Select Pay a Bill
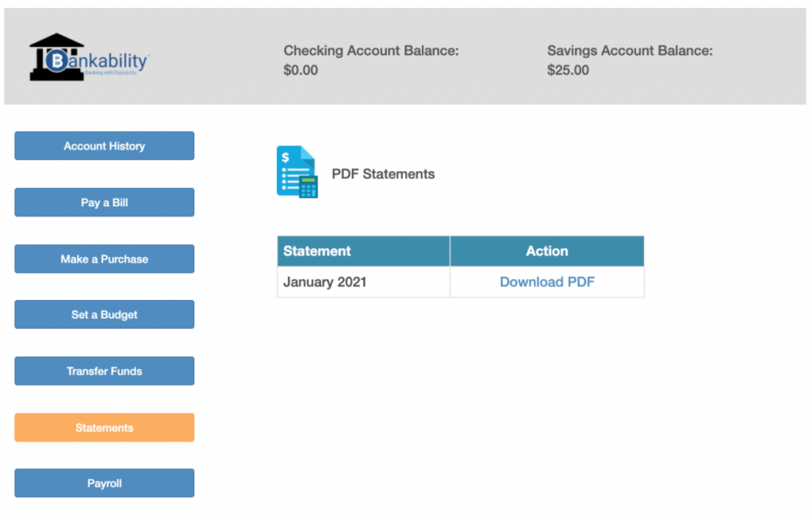 click(x=104, y=202)
